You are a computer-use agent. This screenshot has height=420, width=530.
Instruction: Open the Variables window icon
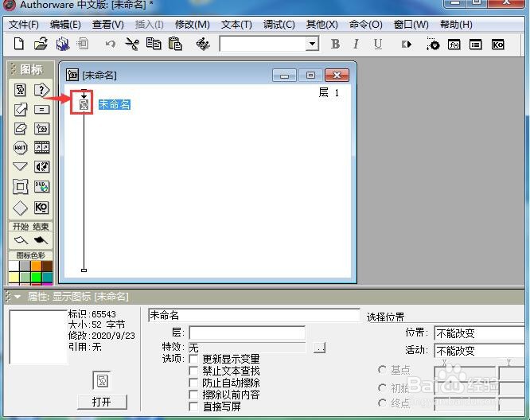pos(476,45)
